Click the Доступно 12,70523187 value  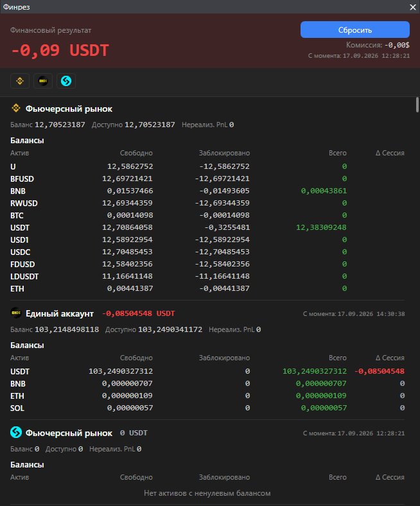tap(150, 125)
